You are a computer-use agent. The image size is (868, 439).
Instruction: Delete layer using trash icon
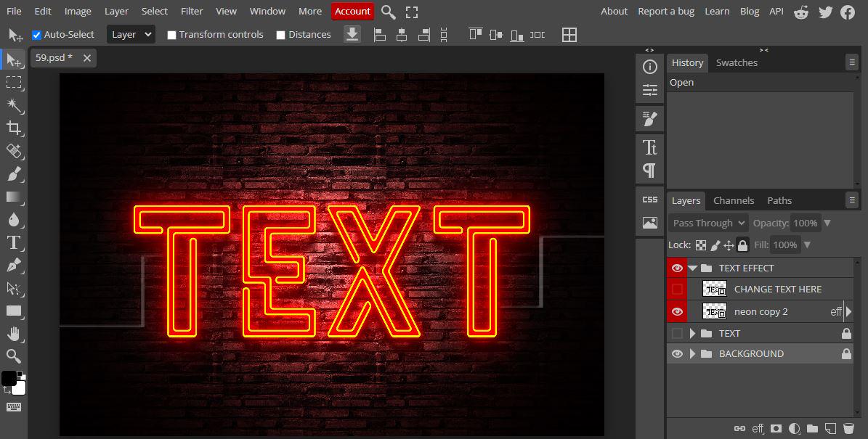pos(848,428)
